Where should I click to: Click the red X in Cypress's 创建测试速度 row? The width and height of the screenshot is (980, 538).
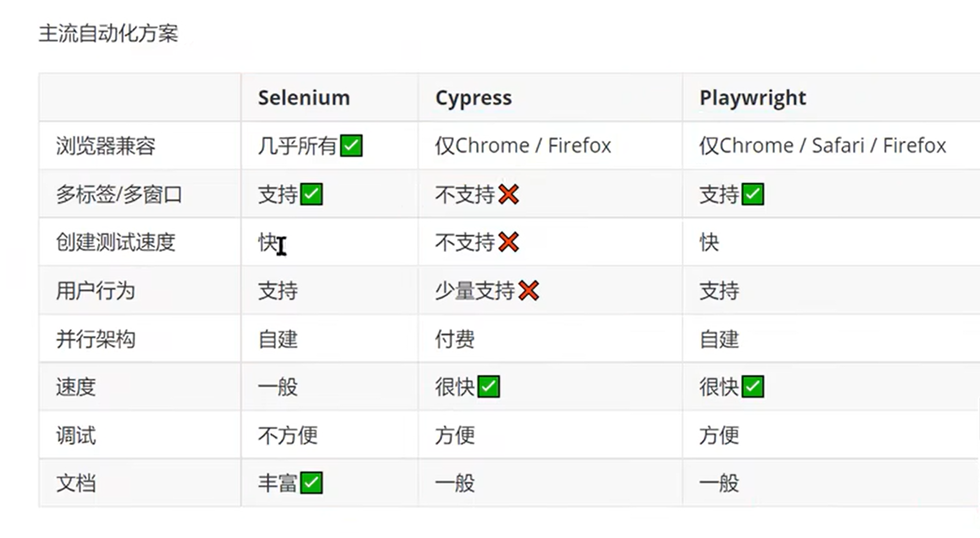point(508,242)
